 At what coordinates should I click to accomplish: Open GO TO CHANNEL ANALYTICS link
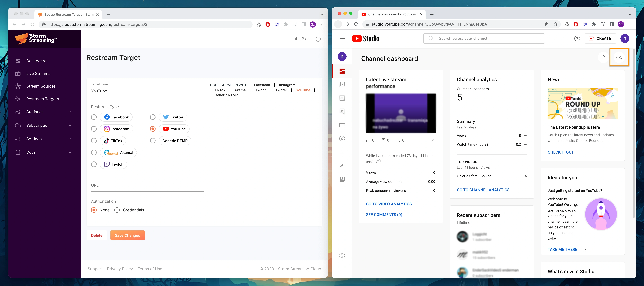coord(483,190)
